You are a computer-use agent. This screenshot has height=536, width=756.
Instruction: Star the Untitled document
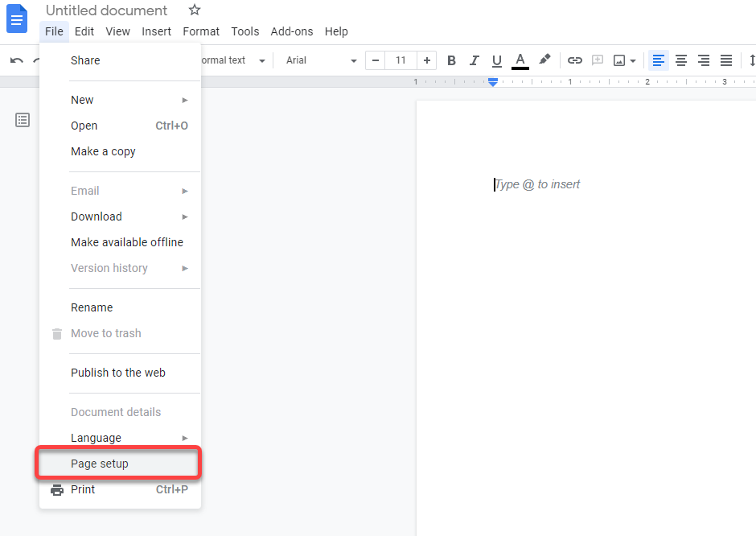click(195, 10)
